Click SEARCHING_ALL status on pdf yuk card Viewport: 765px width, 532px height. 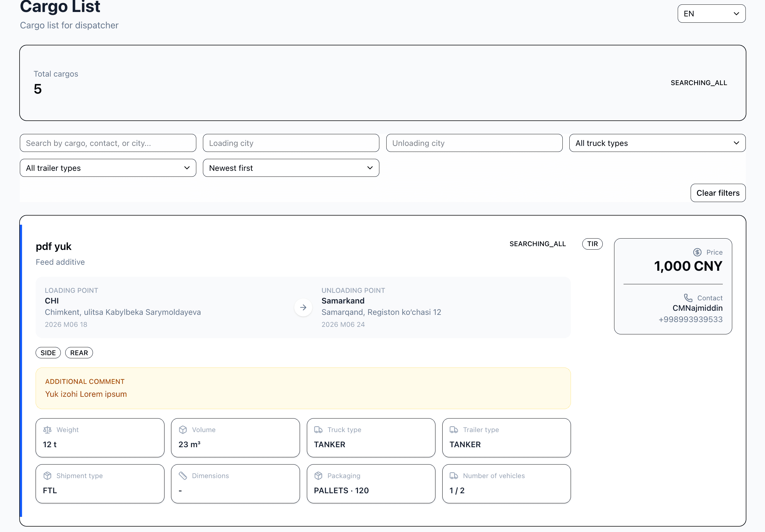pyautogui.click(x=538, y=244)
